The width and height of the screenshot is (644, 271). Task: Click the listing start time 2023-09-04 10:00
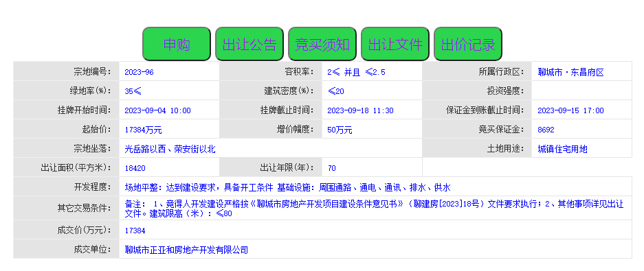[157, 110]
